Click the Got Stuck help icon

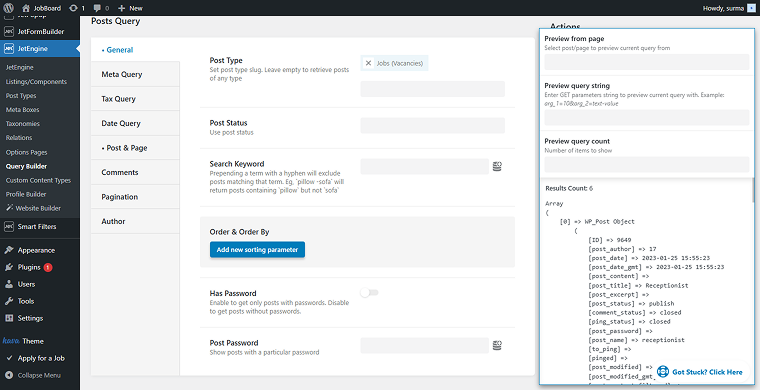pos(663,372)
